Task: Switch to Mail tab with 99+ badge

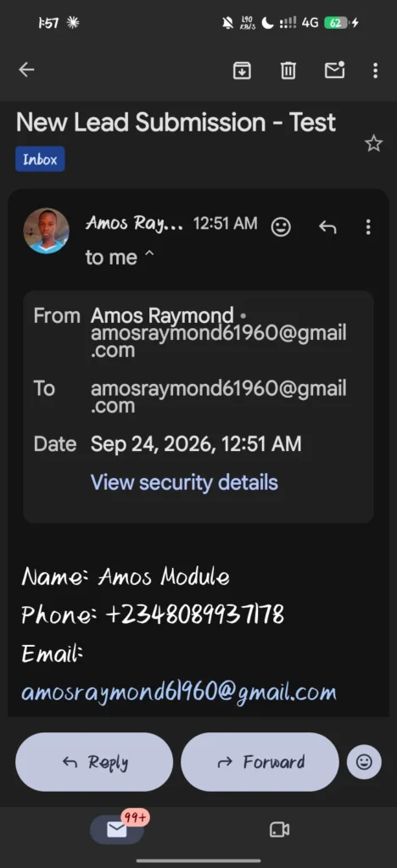Action: coord(117,829)
